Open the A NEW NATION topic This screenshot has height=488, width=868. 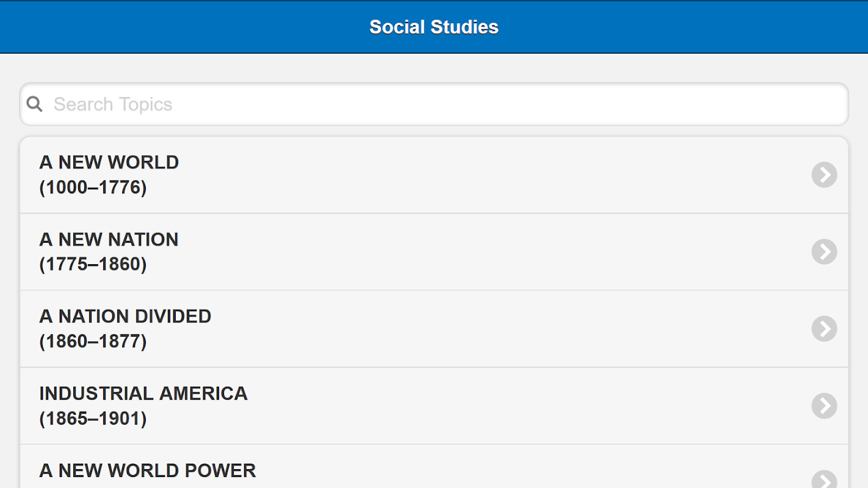tap(109, 239)
